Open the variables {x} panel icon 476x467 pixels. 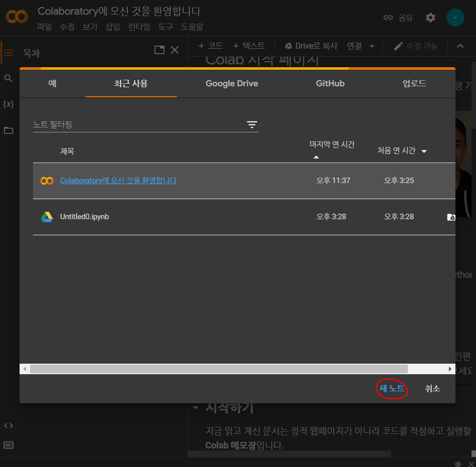pyautogui.click(x=8, y=104)
